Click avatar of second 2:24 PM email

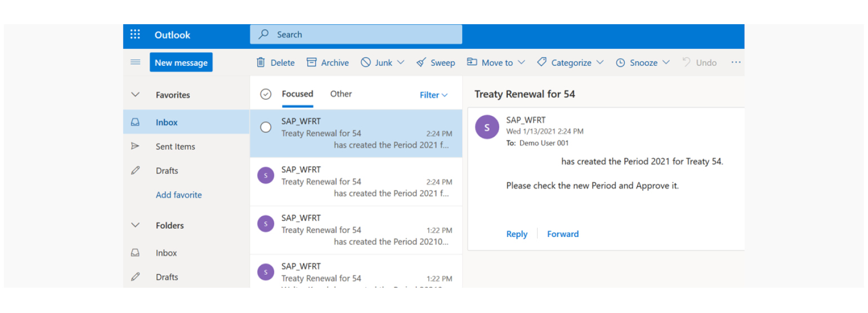(266, 176)
